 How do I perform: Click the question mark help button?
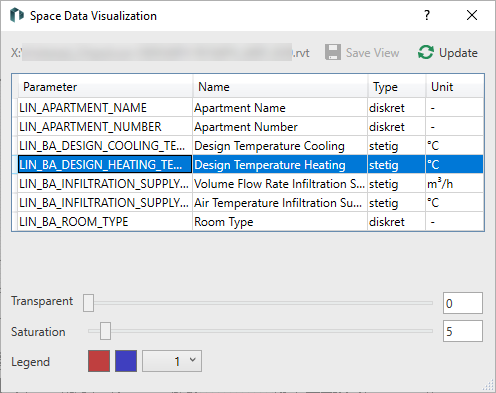(427, 15)
